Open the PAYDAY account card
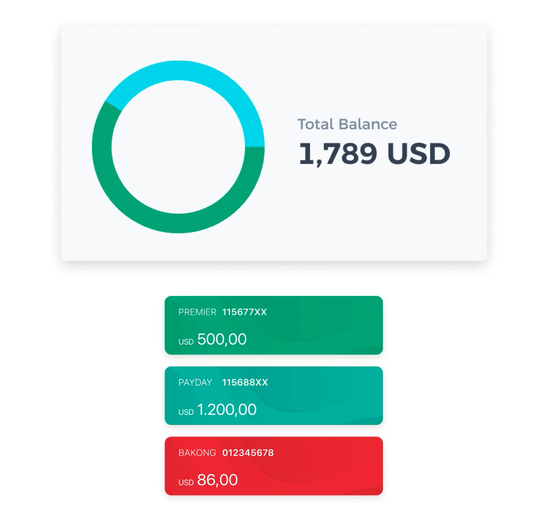 [274, 396]
